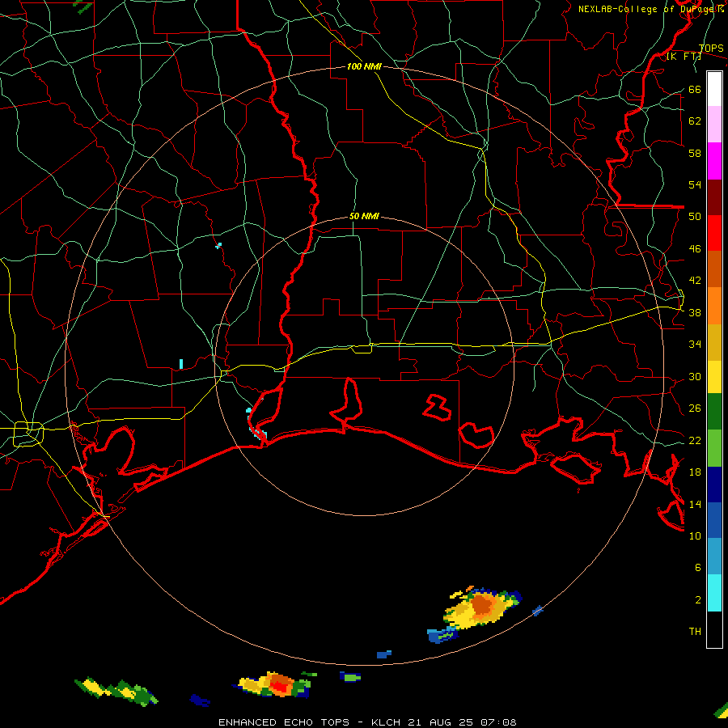Click the TH threshold label

tap(695, 632)
